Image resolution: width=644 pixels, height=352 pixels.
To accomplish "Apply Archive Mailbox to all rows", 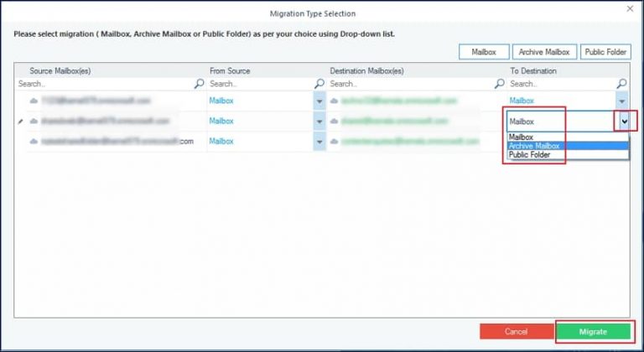I will pyautogui.click(x=544, y=52).
